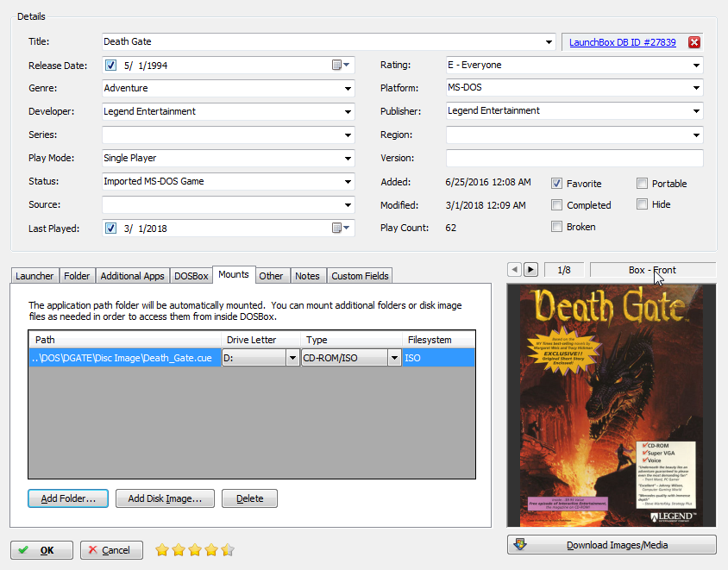Click the Version input field
This screenshot has height=570, width=728.
click(x=574, y=158)
